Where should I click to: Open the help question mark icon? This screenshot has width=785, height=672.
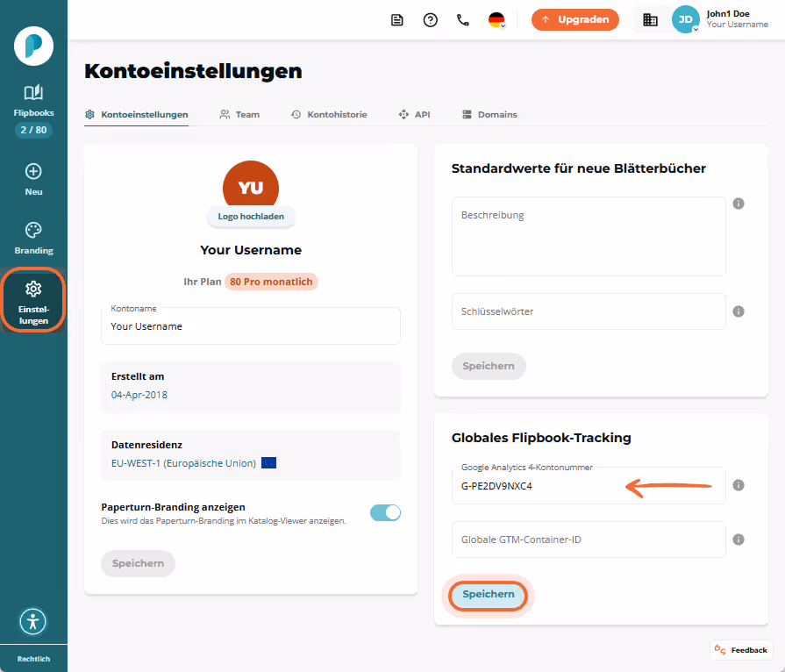pos(430,20)
